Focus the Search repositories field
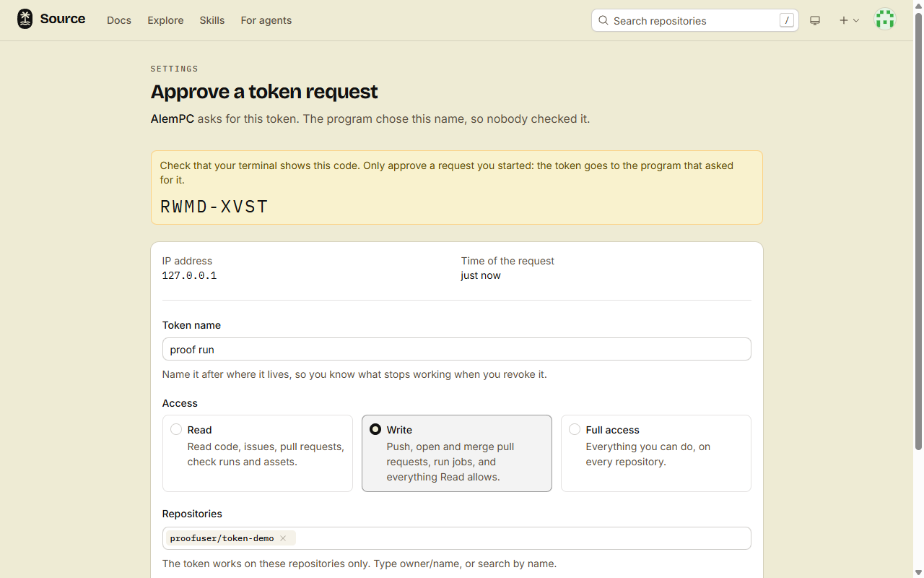This screenshot has height=578, width=924. pos(695,20)
